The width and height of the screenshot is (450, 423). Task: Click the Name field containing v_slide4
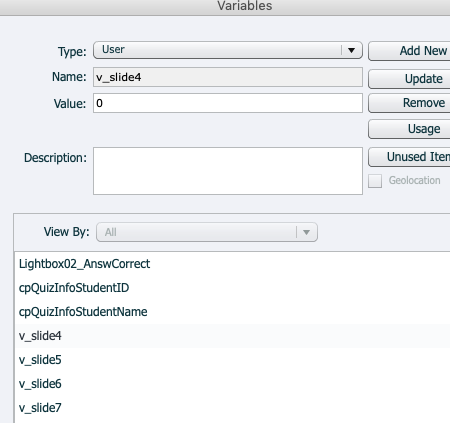228,77
